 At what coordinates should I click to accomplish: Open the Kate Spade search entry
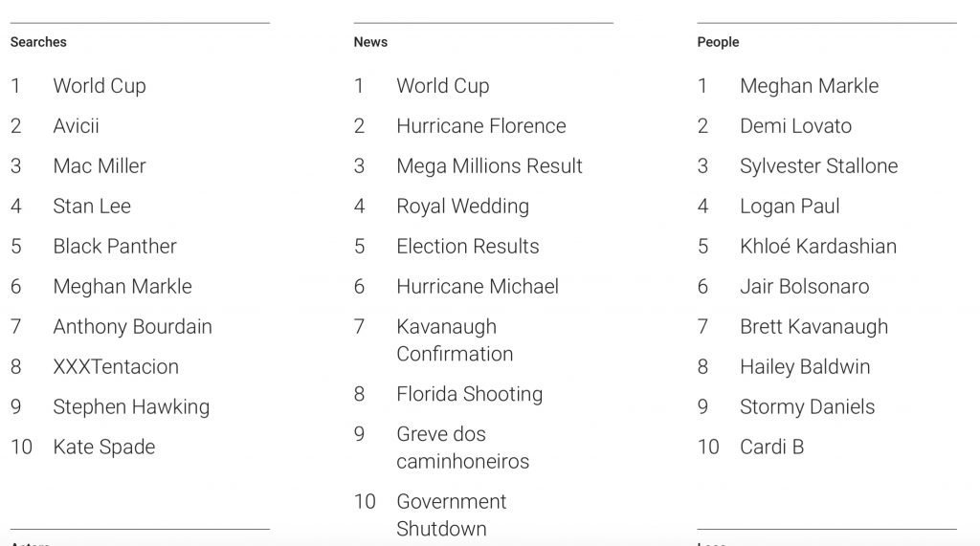(x=103, y=448)
